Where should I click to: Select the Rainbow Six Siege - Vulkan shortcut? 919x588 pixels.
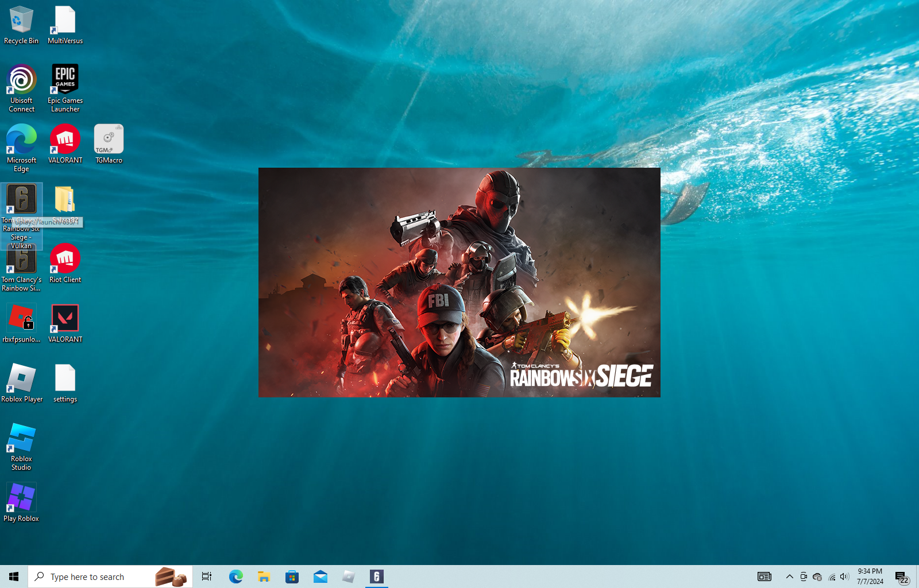[x=21, y=216]
